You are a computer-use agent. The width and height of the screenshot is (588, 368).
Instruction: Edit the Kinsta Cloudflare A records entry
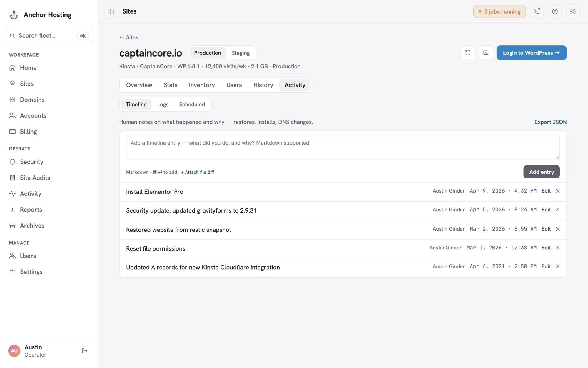point(546,266)
